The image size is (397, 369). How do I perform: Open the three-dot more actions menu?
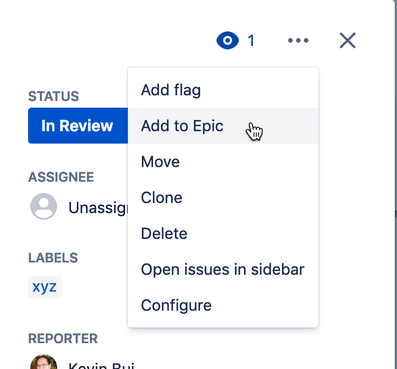tap(298, 41)
